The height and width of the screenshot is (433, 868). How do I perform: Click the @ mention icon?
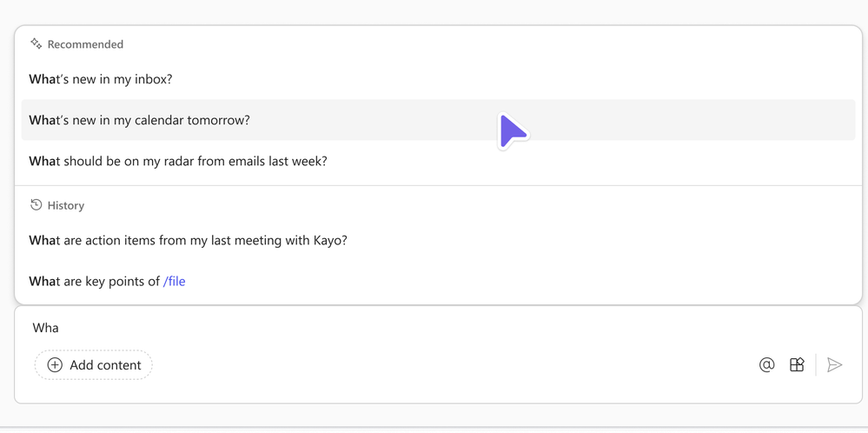[x=766, y=365]
